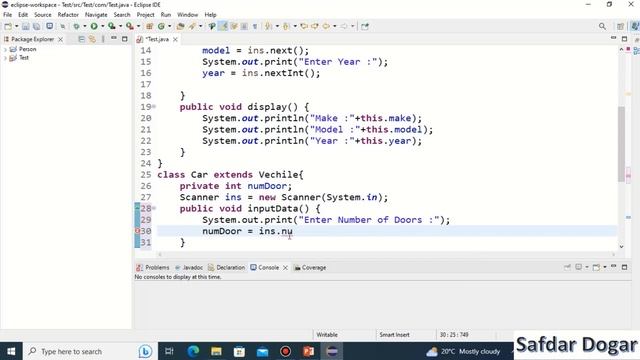
Task: Click the error marker on line 30
Action: [138, 231]
